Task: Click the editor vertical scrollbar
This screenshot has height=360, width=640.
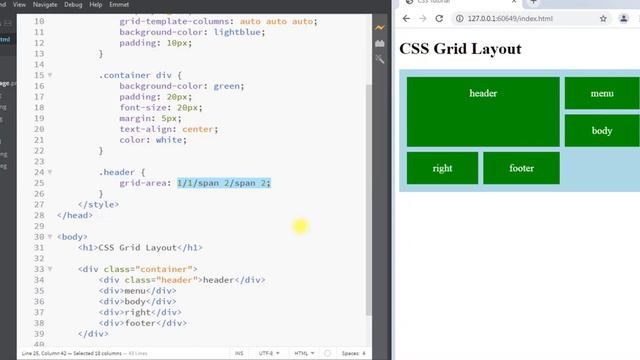Action: pyautogui.click(x=369, y=200)
